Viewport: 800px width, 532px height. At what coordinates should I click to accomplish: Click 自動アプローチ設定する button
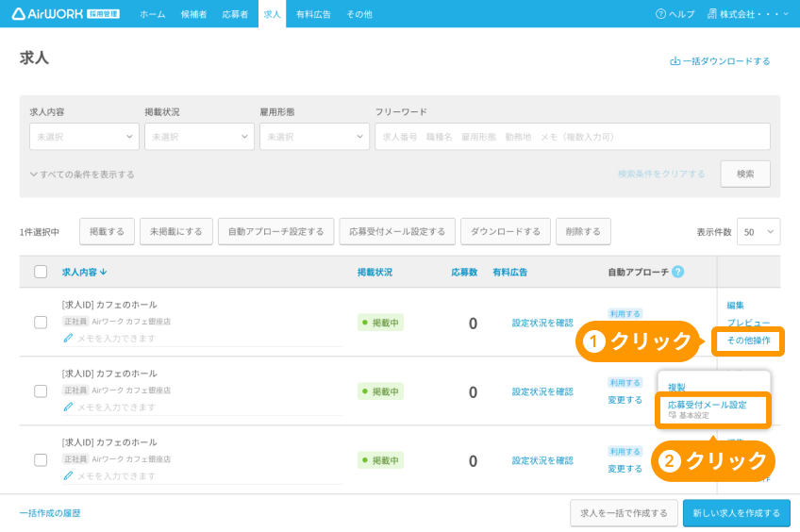click(x=276, y=231)
